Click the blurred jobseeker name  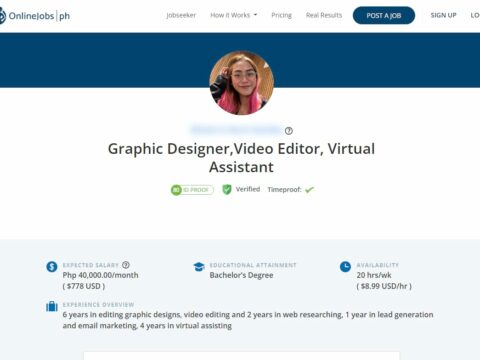click(x=236, y=130)
